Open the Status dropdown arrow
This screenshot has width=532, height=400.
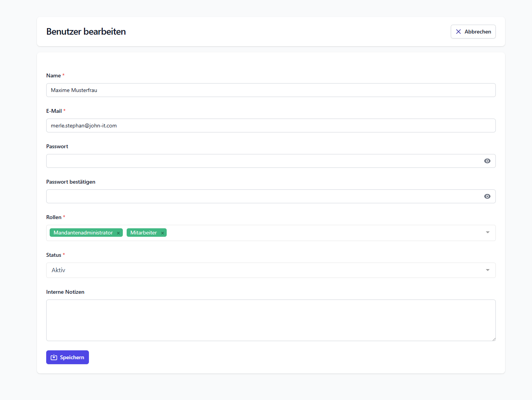point(487,270)
